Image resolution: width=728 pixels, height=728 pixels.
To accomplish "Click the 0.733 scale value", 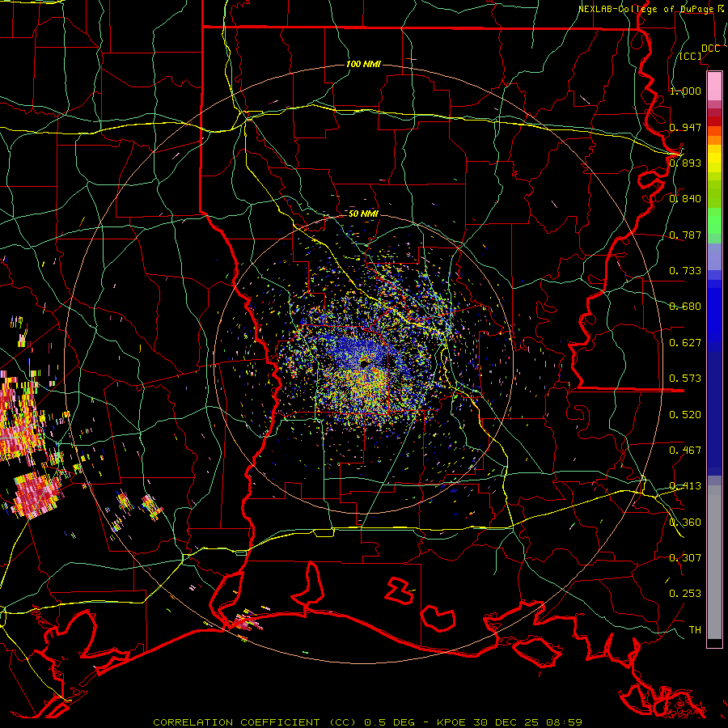I will point(685,271).
